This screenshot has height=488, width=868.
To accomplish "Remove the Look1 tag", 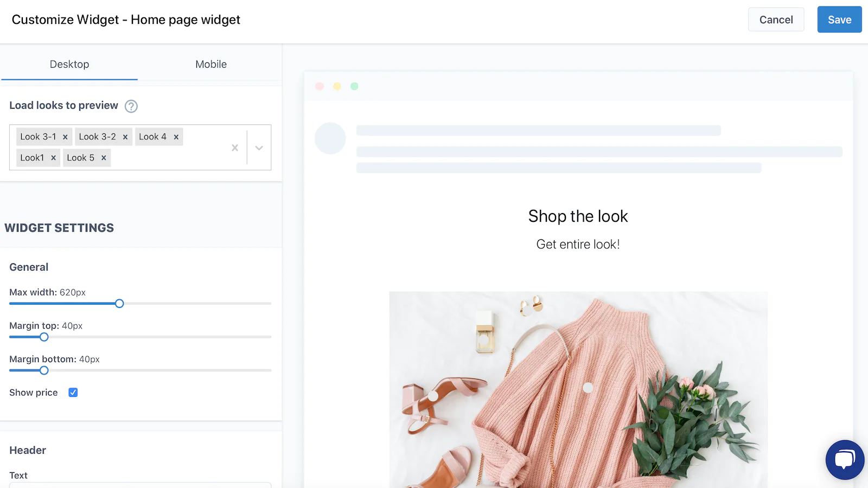I will [x=53, y=158].
